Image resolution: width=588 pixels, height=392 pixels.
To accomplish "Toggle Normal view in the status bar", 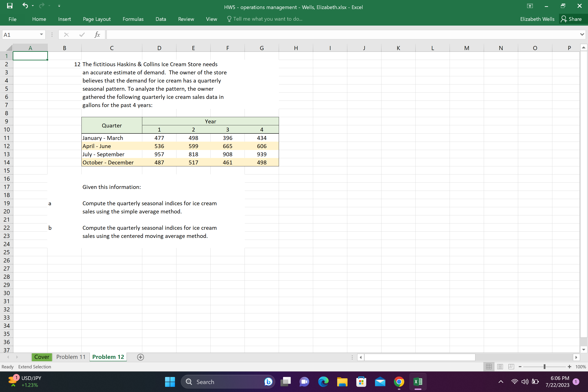I will point(489,366).
